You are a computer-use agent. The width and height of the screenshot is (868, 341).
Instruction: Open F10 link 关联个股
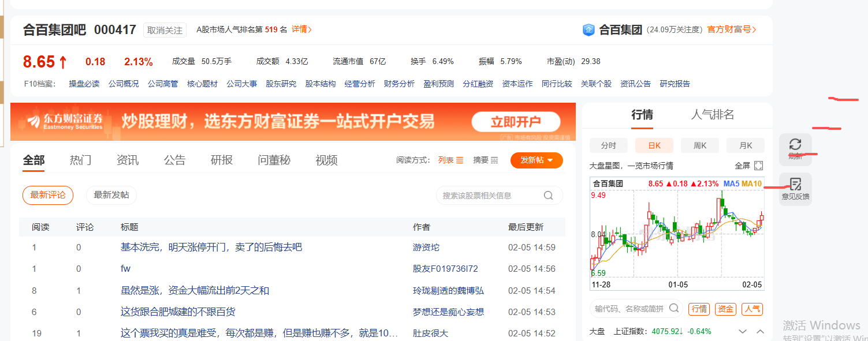(x=596, y=84)
